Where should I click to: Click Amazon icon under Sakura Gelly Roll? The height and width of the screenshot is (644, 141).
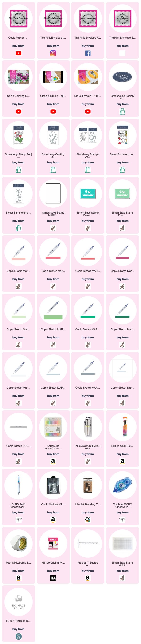122,461
